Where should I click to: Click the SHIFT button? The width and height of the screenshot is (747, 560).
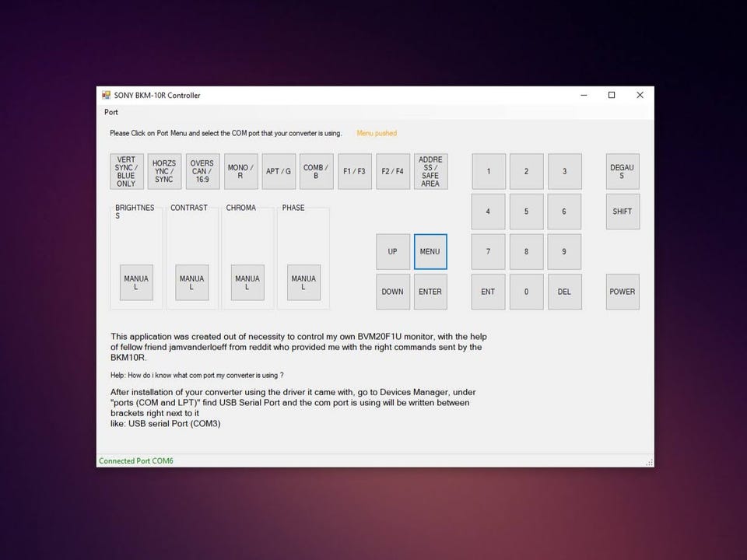point(622,212)
